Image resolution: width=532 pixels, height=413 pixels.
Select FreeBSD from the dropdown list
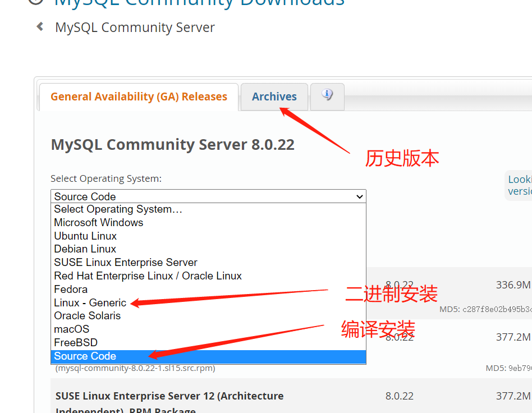(208, 342)
